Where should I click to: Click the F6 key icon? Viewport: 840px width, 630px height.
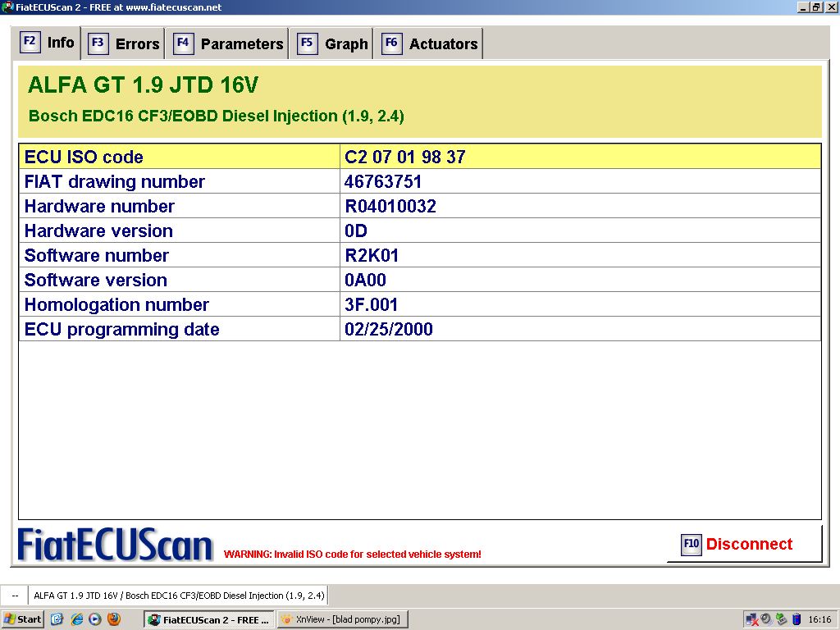point(391,43)
